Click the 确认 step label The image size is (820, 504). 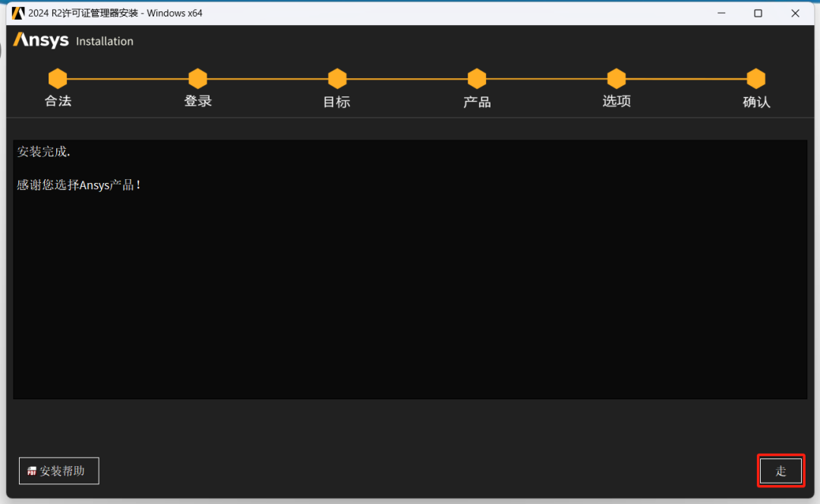point(756,102)
